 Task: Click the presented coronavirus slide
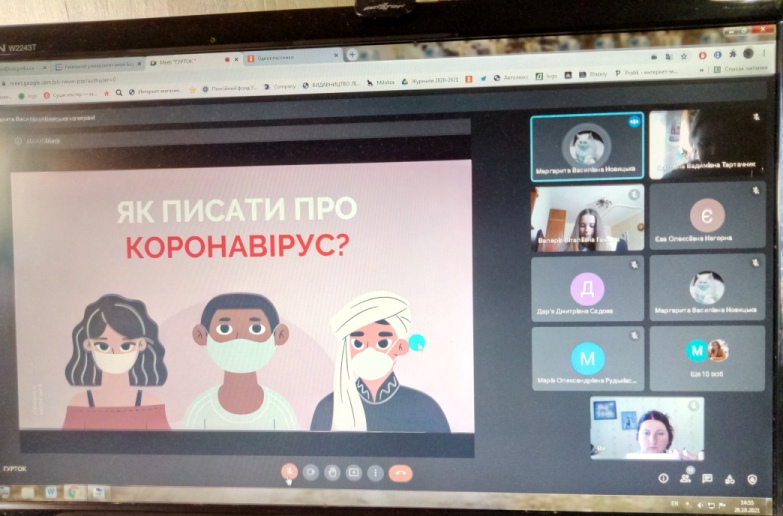242,295
